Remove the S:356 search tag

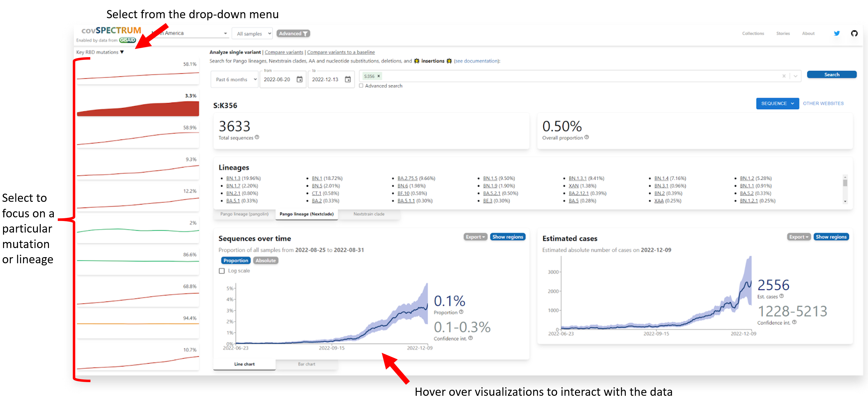(379, 76)
